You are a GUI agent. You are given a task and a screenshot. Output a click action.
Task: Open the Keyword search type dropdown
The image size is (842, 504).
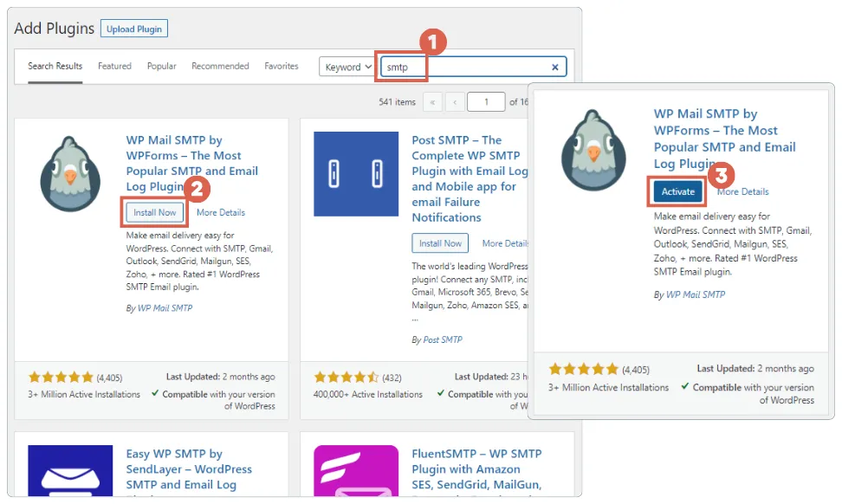[346, 67]
